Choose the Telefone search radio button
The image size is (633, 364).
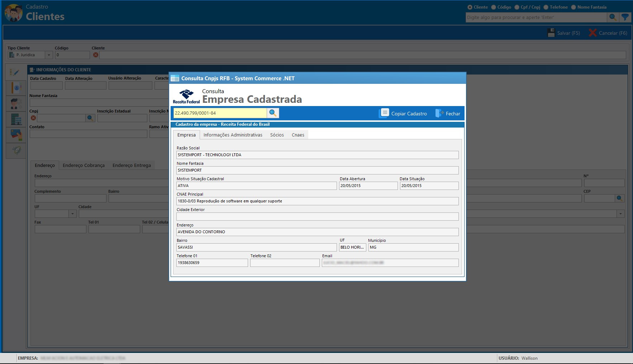[546, 7]
